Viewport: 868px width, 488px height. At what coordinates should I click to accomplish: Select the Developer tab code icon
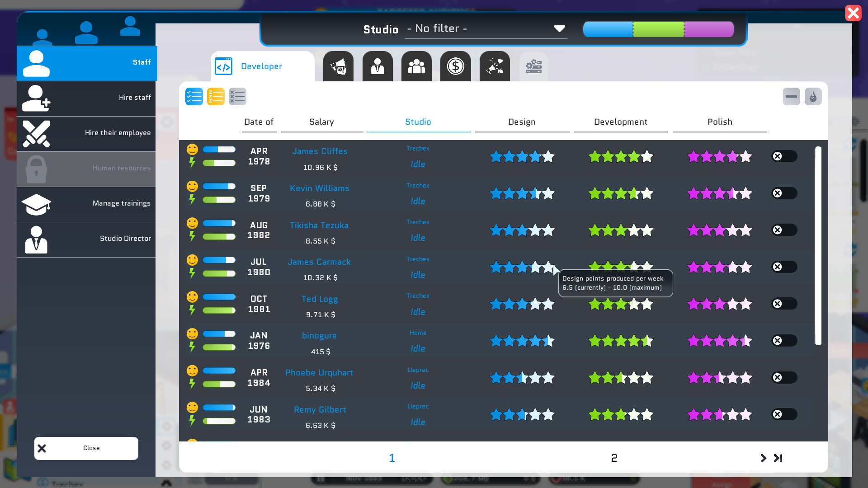coord(223,66)
